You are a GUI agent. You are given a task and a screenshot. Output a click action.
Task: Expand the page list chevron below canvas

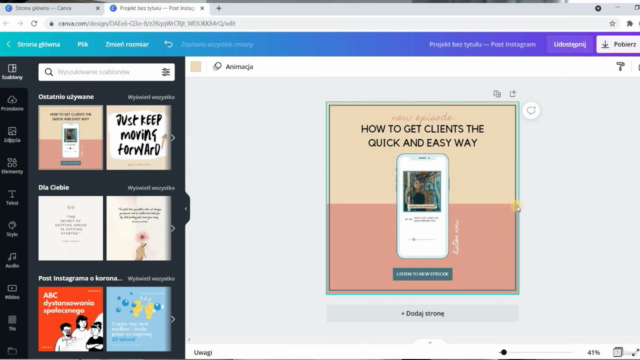point(429,342)
